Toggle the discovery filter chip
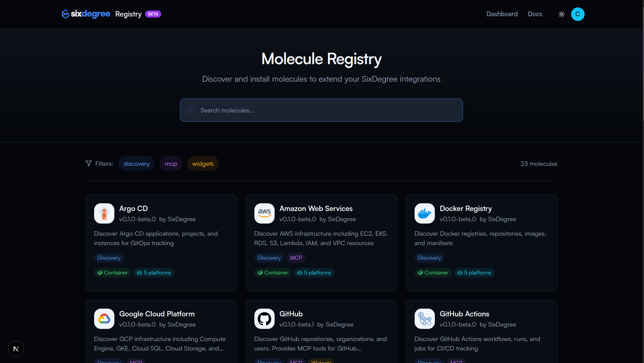 click(x=136, y=163)
